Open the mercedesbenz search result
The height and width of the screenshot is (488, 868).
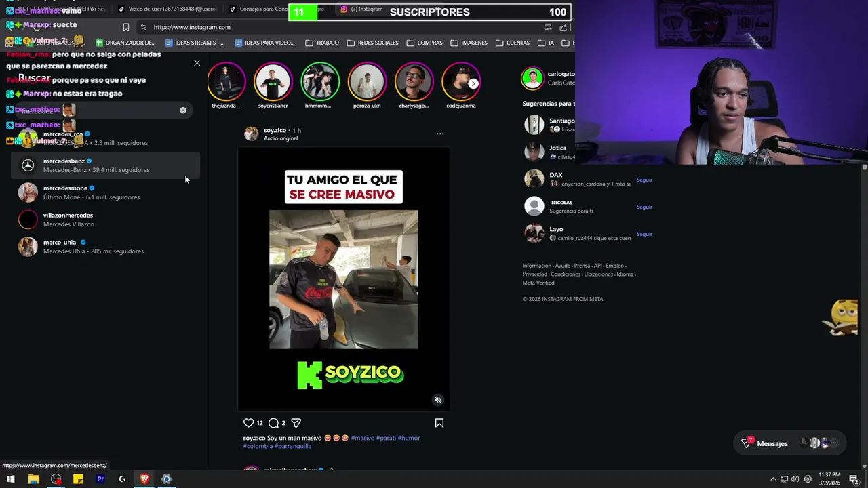105,165
